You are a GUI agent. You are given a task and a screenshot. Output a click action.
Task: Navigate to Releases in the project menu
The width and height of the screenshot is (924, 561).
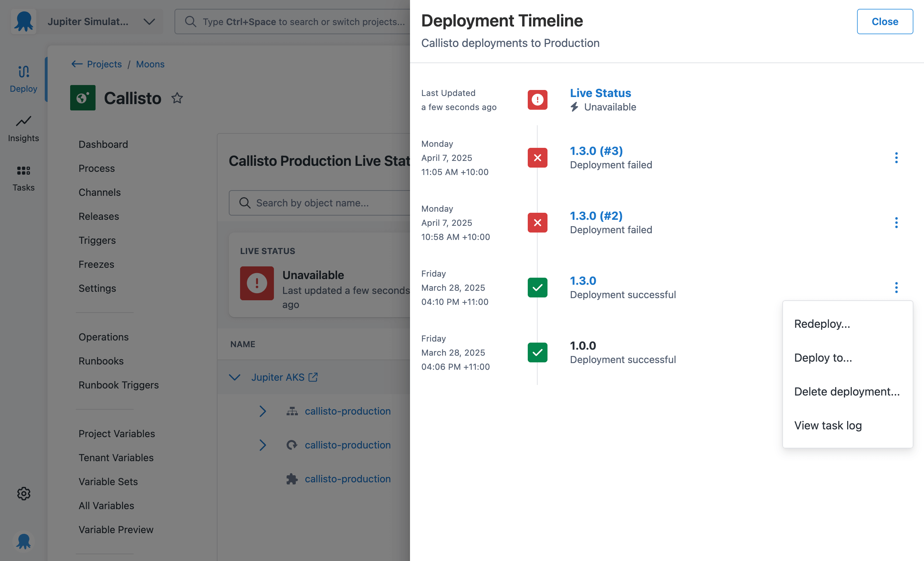[x=98, y=216]
